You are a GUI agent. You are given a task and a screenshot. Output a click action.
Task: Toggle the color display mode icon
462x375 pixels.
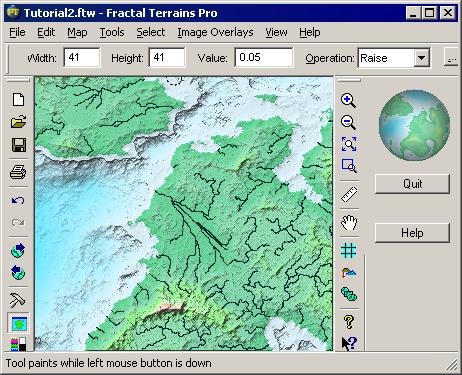coord(18,323)
